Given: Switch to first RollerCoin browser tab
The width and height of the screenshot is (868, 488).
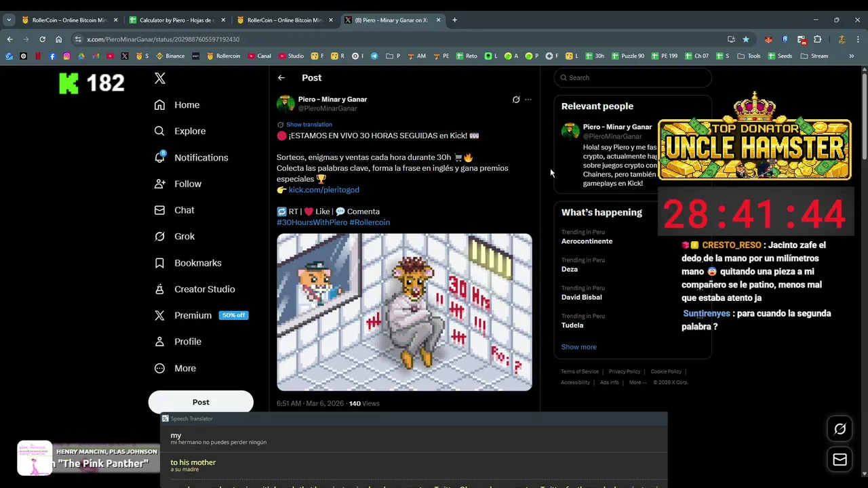Looking at the screenshot, I should (x=70, y=20).
